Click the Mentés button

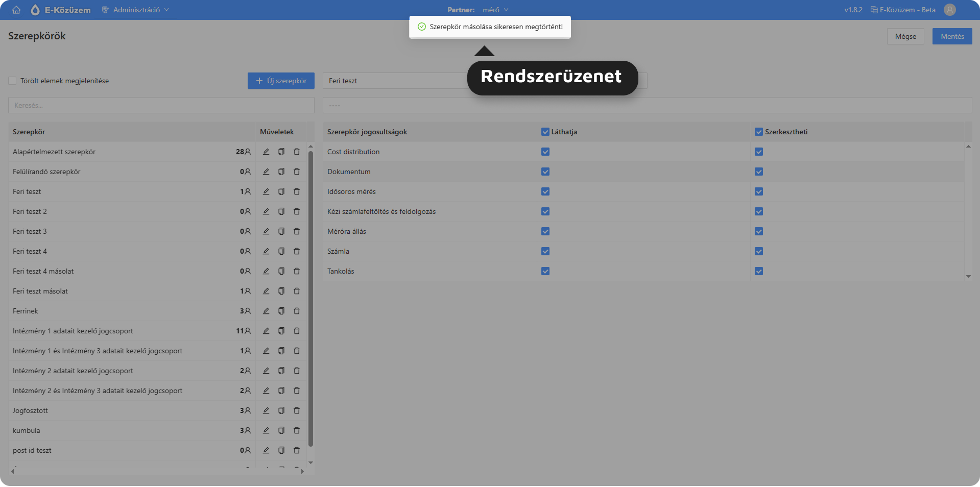coord(952,36)
